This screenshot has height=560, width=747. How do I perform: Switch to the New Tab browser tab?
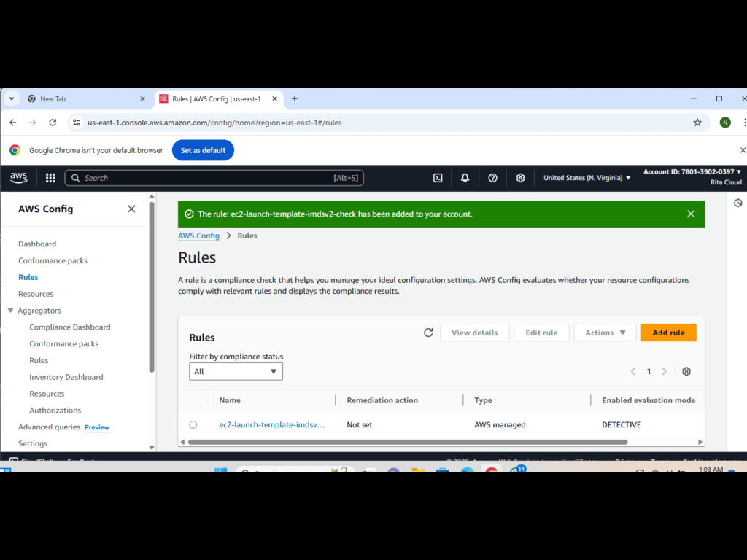tap(86, 98)
